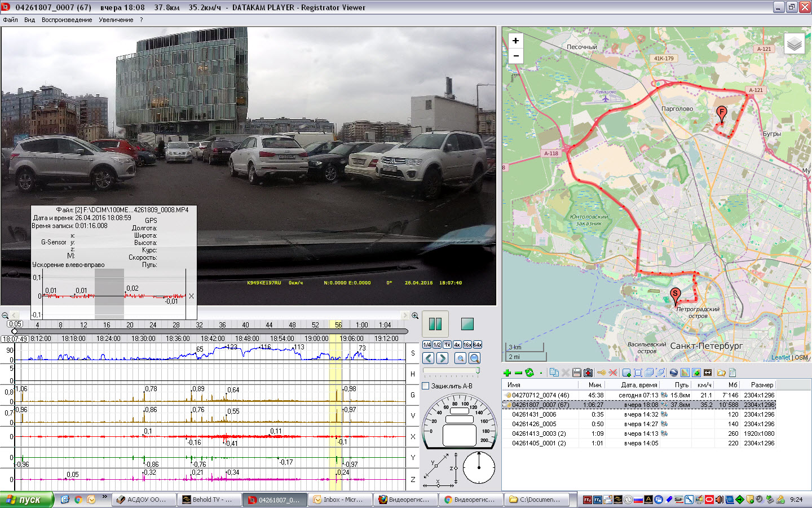Open the Увеличение menu
812x508 pixels.
point(116,20)
